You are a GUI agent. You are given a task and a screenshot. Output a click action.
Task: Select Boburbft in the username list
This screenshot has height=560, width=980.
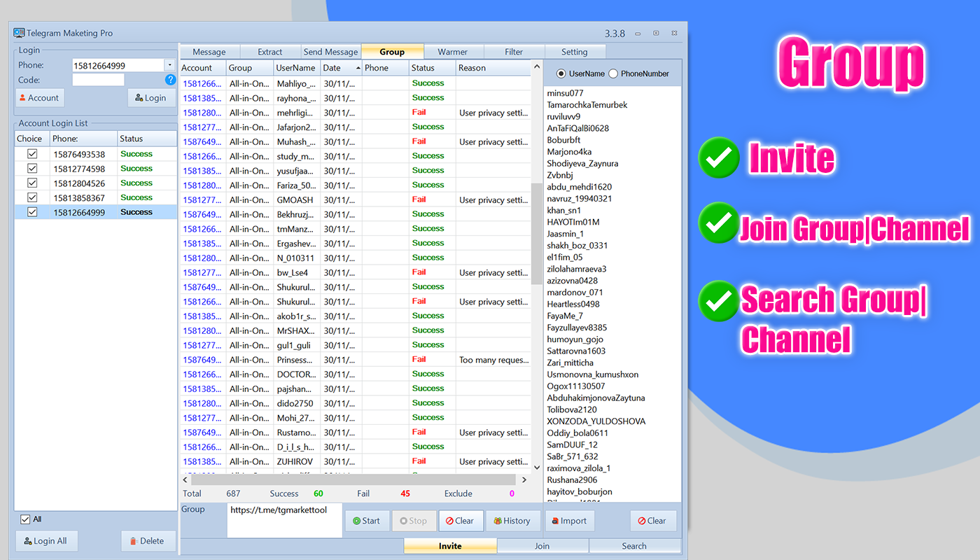tap(563, 140)
